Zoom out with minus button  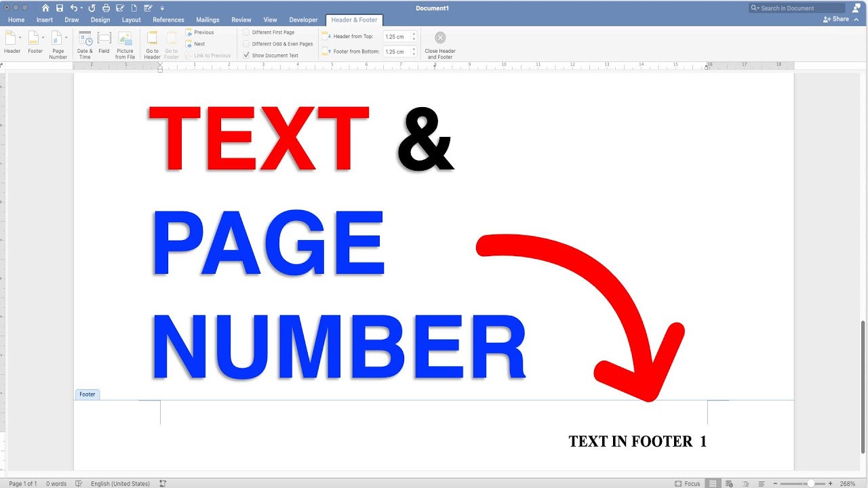point(775,483)
